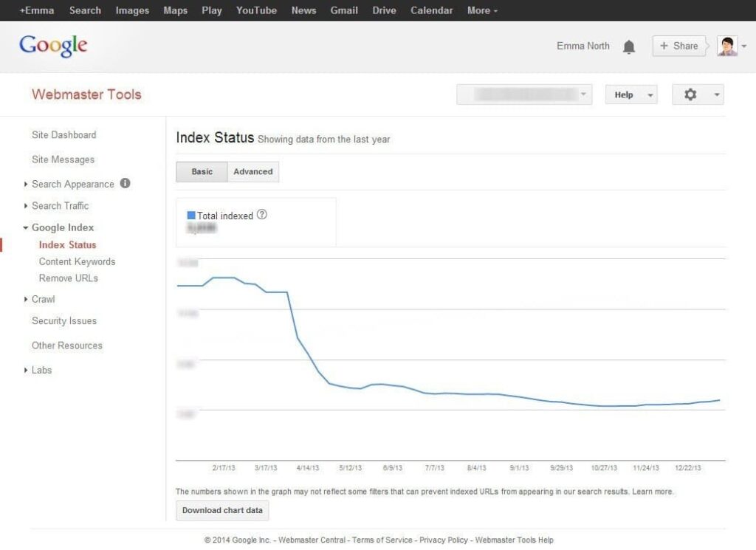Open +Emma in the top bar
The width and height of the screenshot is (756, 550).
pyautogui.click(x=37, y=10)
